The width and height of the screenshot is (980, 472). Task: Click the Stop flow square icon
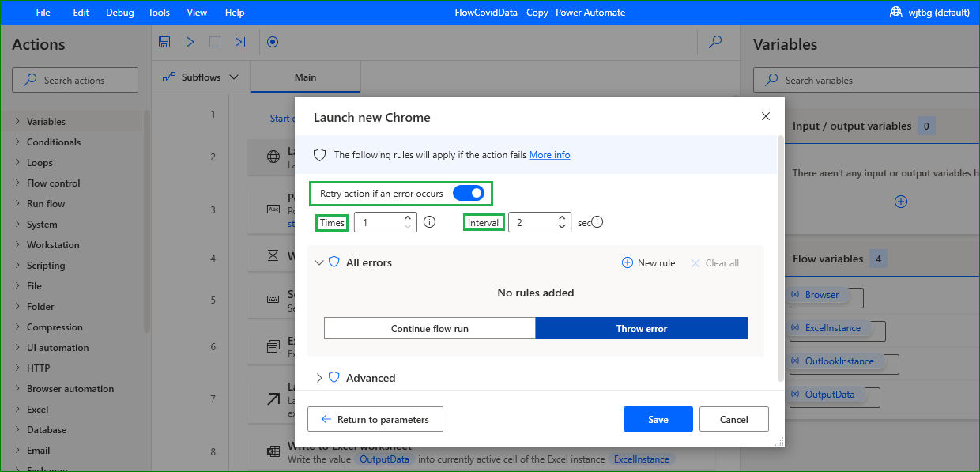[x=215, y=42]
